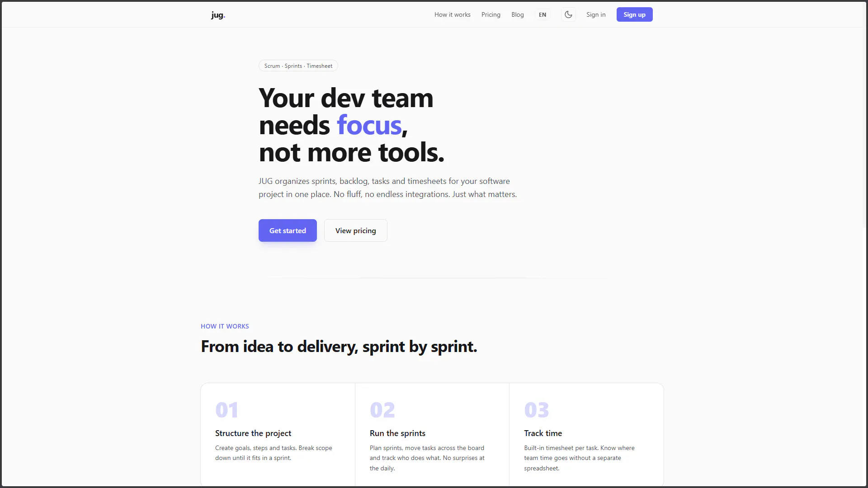This screenshot has width=868, height=488.
Task: Click the View pricing button
Action: pyautogui.click(x=355, y=230)
